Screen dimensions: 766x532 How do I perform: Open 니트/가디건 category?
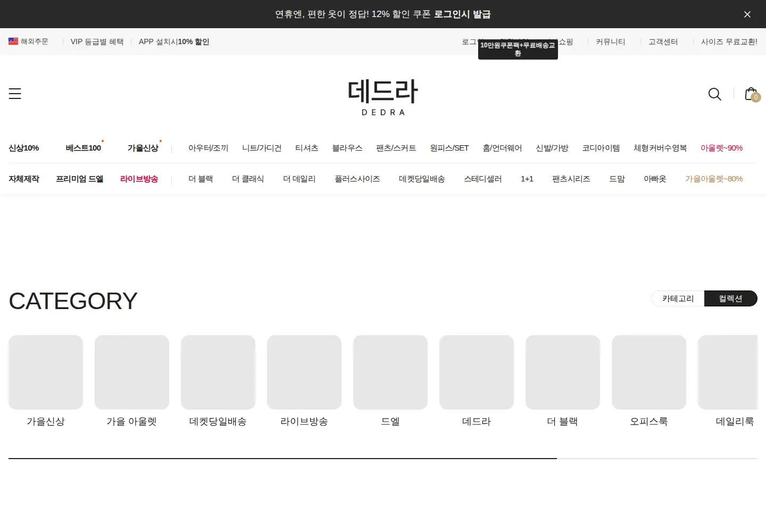click(262, 148)
